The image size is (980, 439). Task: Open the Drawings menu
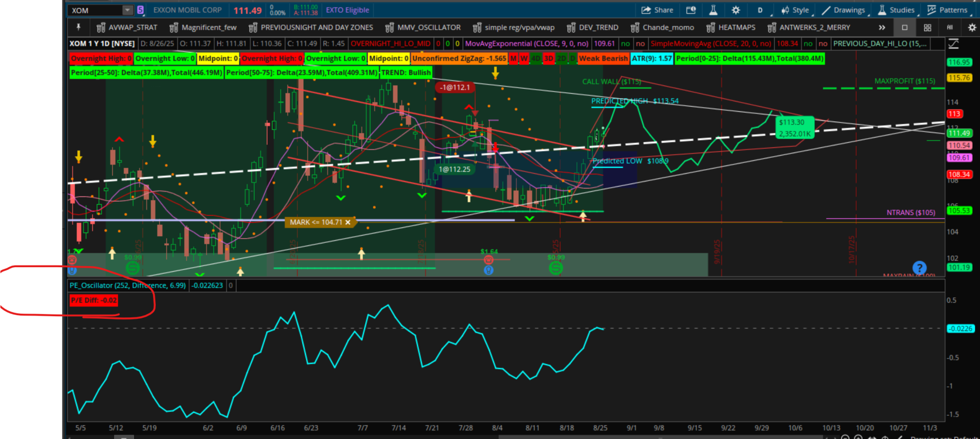click(x=843, y=10)
